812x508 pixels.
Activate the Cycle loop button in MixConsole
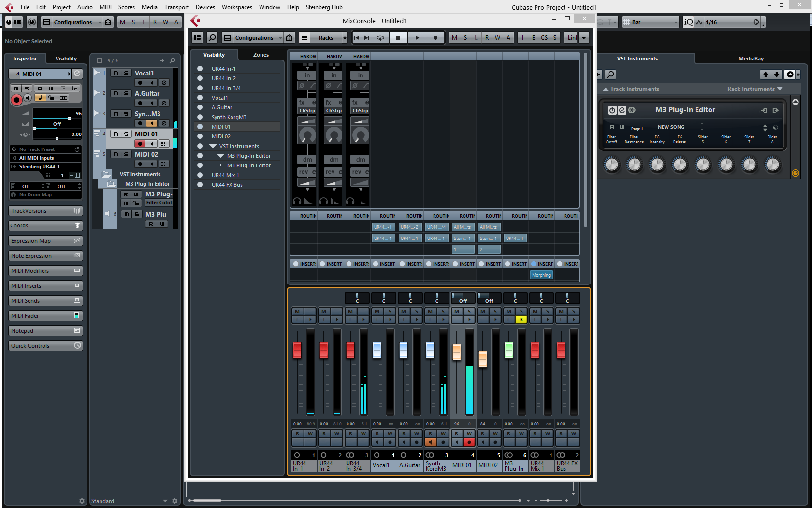(380, 38)
